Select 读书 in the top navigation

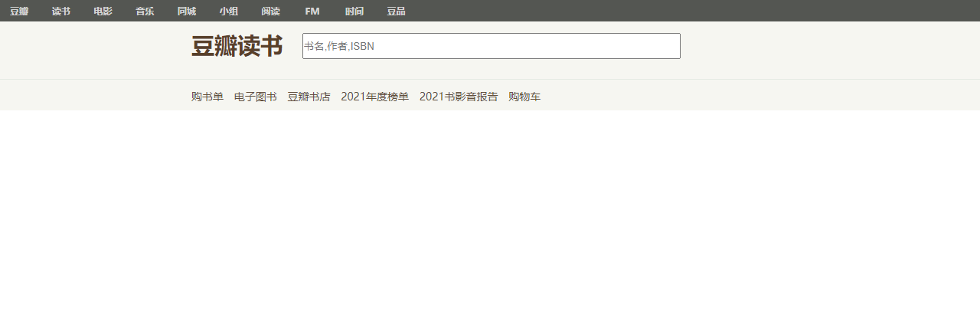coord(61,11)
